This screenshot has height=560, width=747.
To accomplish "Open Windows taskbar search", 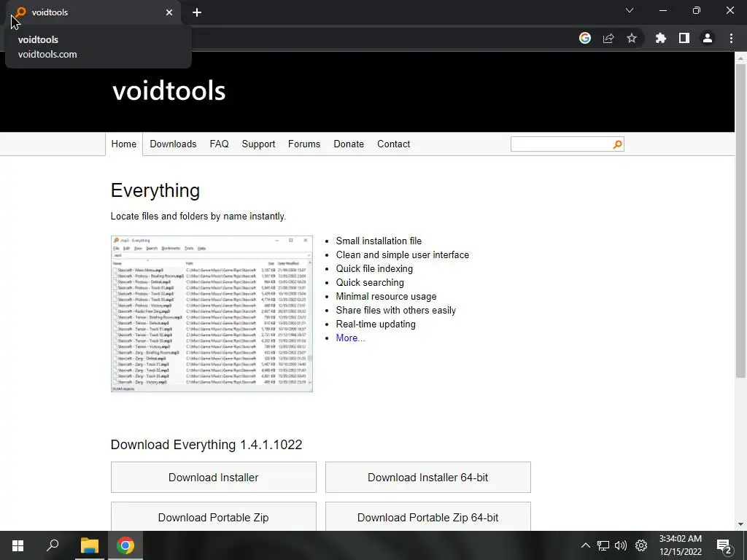I will (53, 545).
